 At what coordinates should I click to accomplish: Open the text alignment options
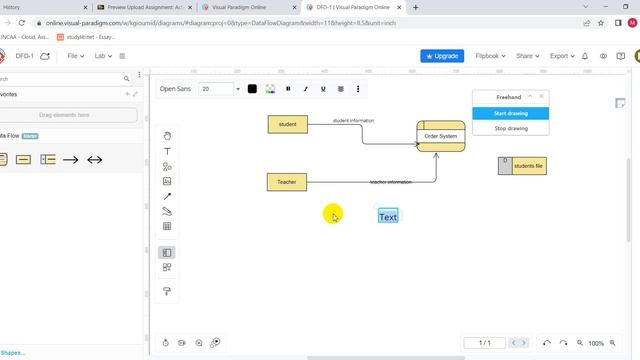[340, 89]
